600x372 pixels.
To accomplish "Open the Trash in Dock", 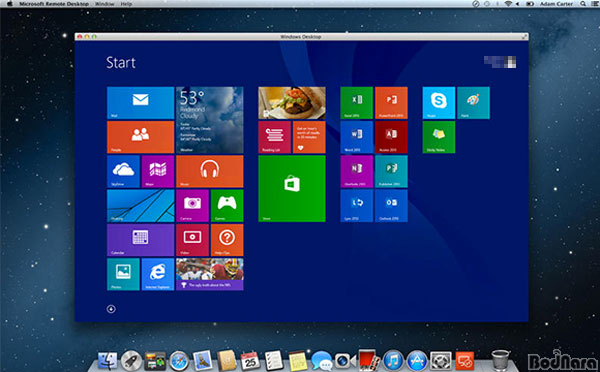I will pyautogui.click(x=500, y=360).
